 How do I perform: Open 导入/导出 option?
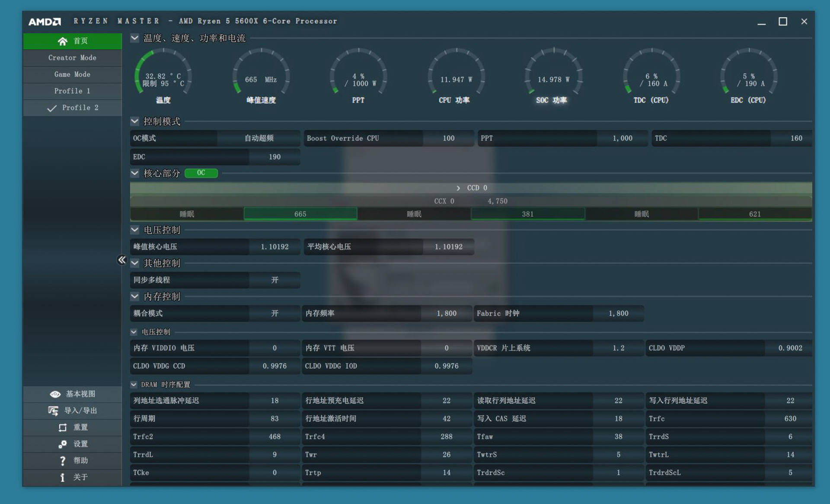(72, 411)
